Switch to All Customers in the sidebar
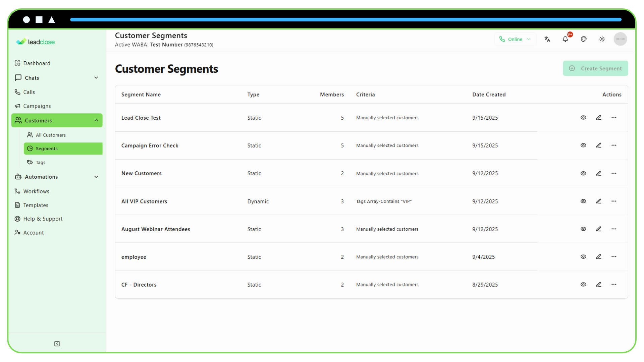Screen dimensions: 644x362 [x=50, y=135]
